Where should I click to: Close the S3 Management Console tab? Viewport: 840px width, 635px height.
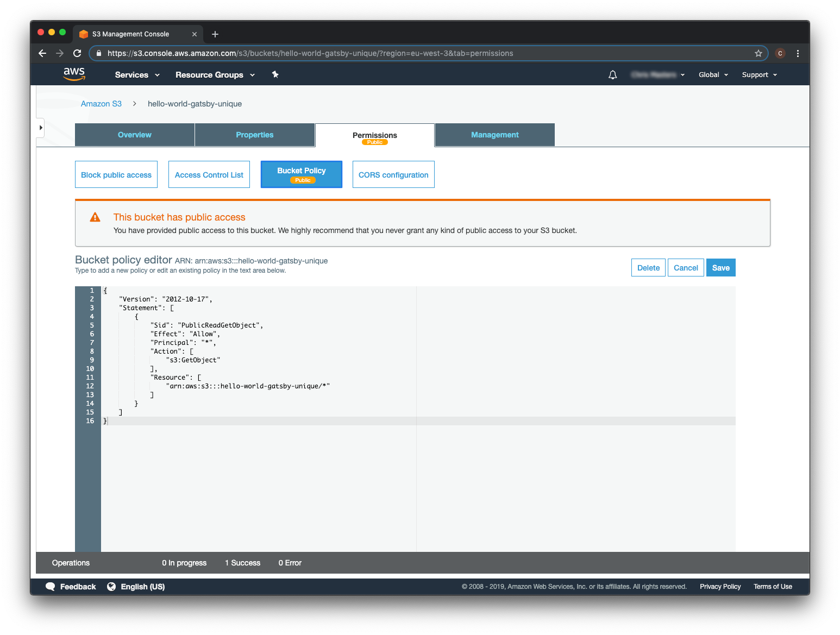coord(195,34)
